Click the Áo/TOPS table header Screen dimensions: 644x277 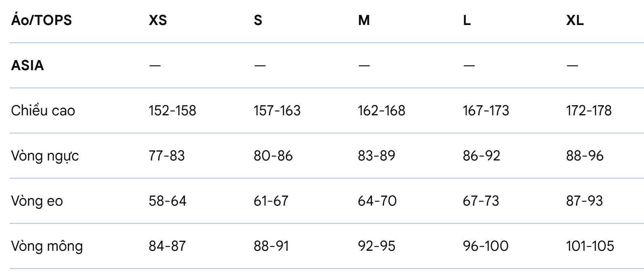pyautogui.click(x=41, y=21)
